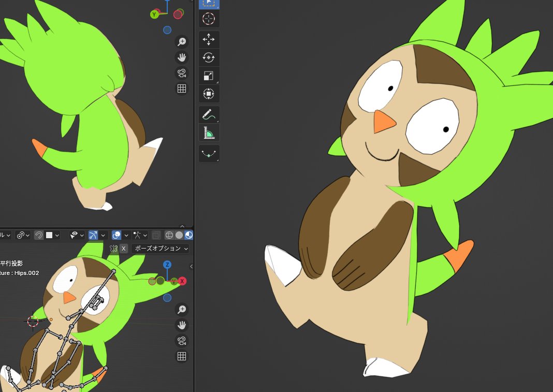Select the Annotate pencil tool
Image resolution: width=553 pixels, height=392 pixels.
click(209, 114)
